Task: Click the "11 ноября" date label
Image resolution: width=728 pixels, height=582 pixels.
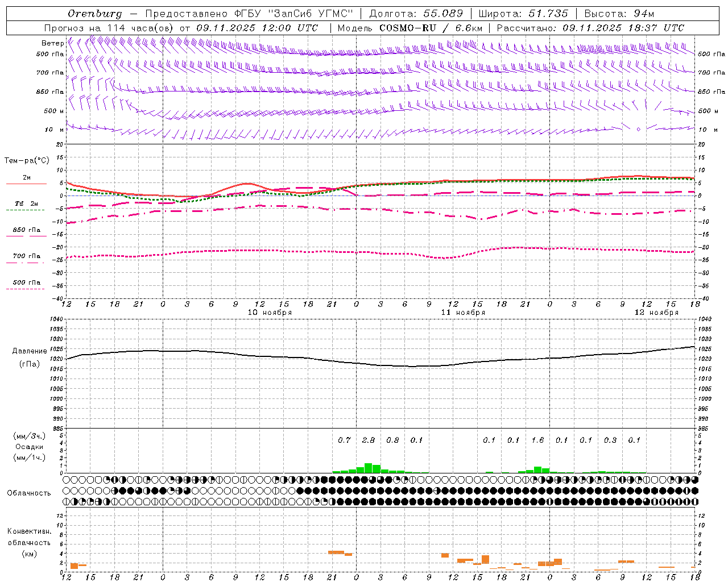Action: coord(463,313)
